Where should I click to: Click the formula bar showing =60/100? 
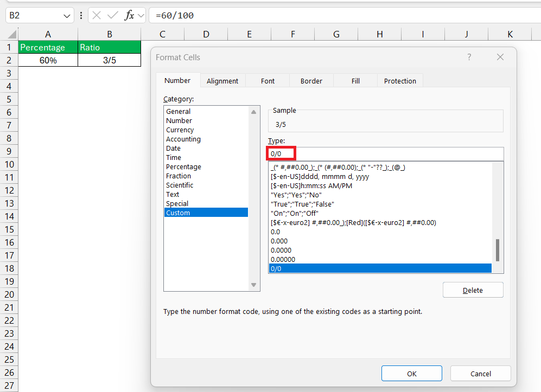click(345, 16)
